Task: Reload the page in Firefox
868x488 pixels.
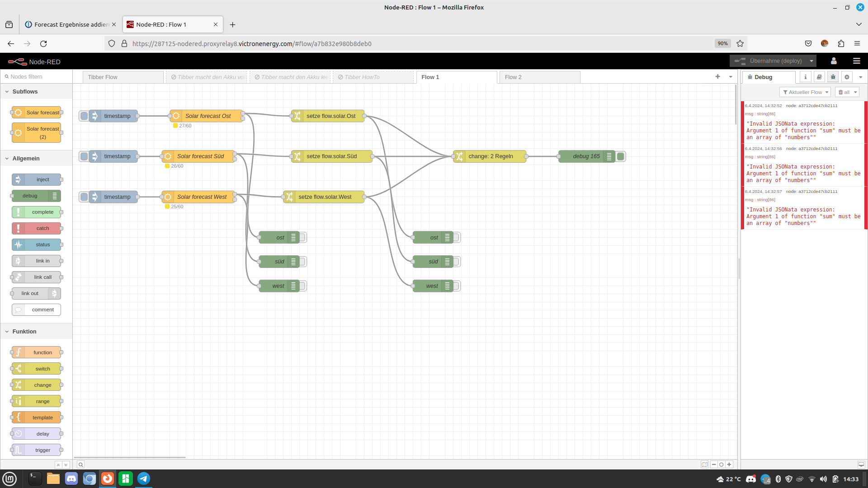Action: click(43, 43)
